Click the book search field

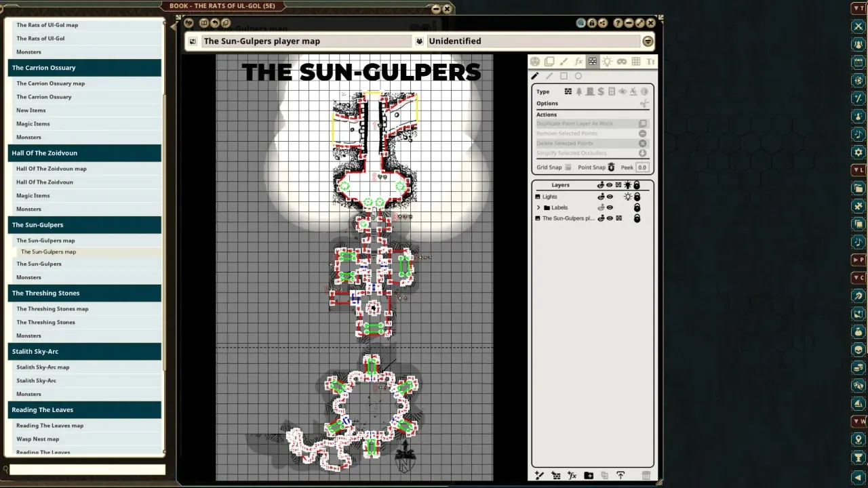tap(87, 470)
